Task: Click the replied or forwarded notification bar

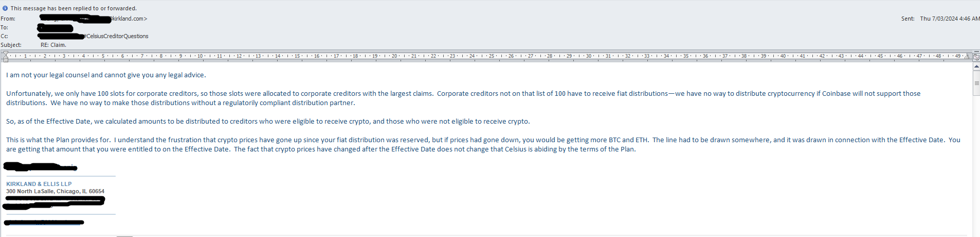Action: [x=490, y=8]
